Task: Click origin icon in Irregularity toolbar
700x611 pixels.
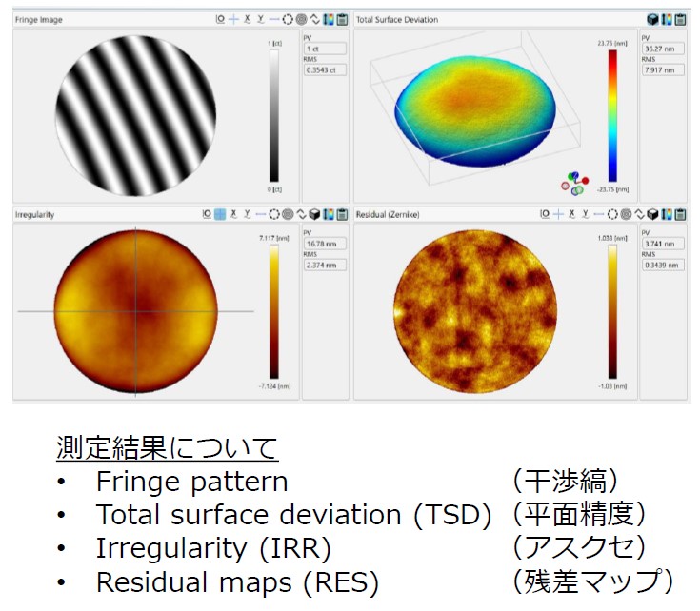Action: [x=207, y=214]
